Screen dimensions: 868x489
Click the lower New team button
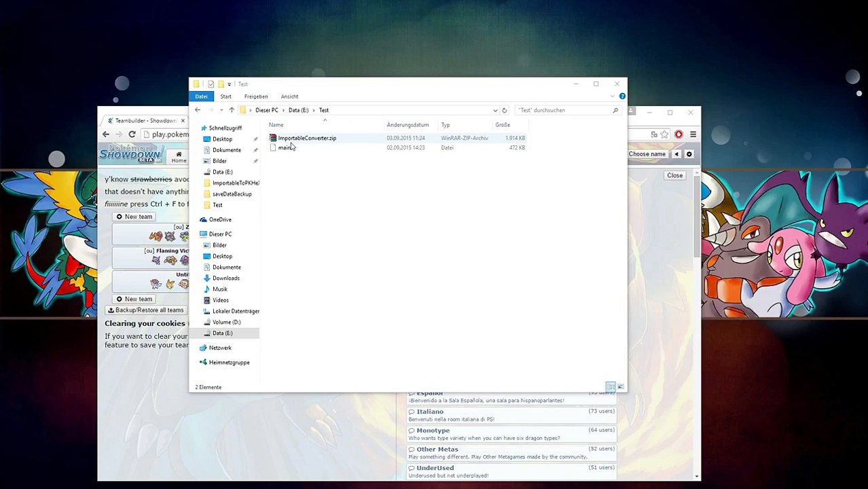pyautogui.click(x=134, y=299)
